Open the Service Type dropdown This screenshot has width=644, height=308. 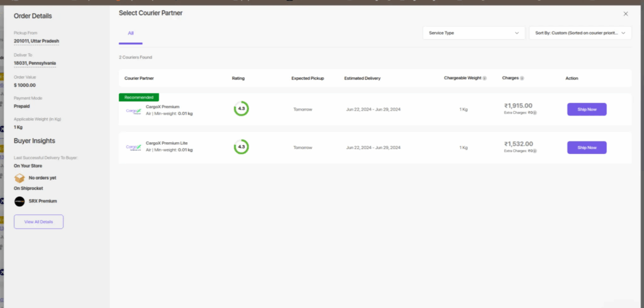474,33
